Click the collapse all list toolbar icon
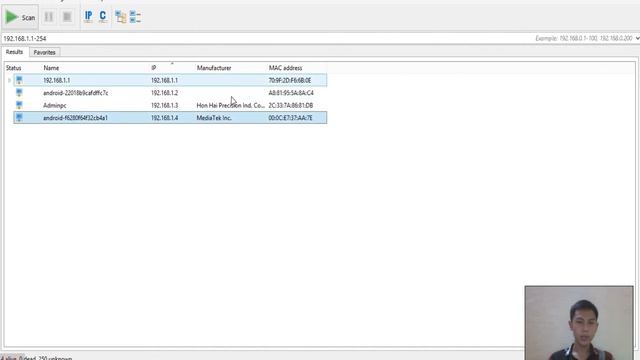This screenshot has height=360, width=640. point(135,17)
